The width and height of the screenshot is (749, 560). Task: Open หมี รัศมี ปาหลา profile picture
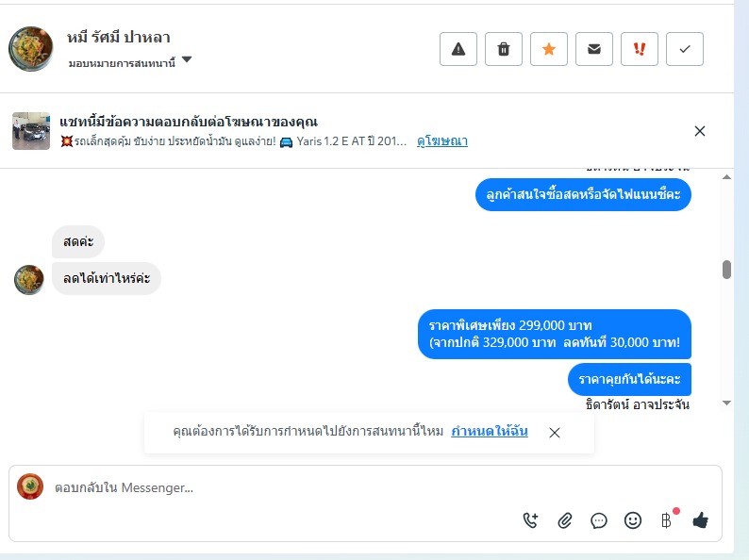pos(30,49)
